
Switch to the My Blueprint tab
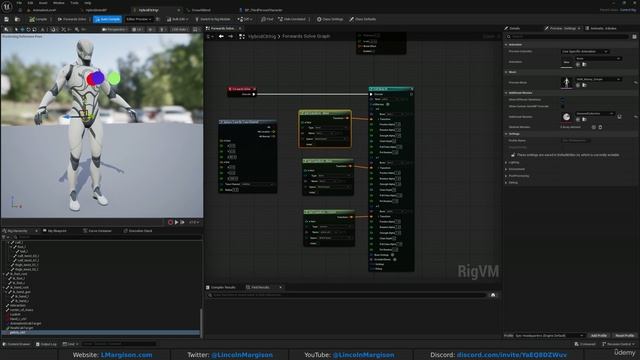tap(55, 231)
